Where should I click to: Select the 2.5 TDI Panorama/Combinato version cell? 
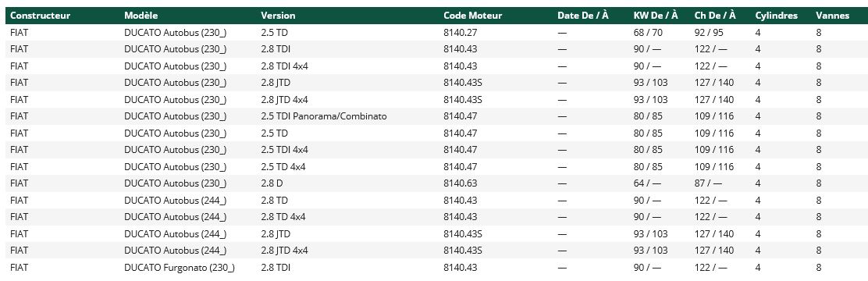click(x=324, y=116)
